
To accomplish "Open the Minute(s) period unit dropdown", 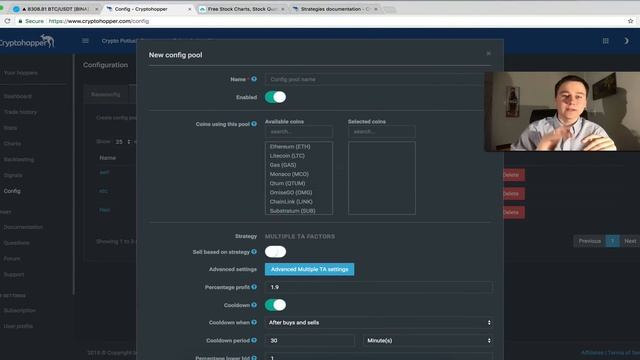I will (x=428, y=340).
